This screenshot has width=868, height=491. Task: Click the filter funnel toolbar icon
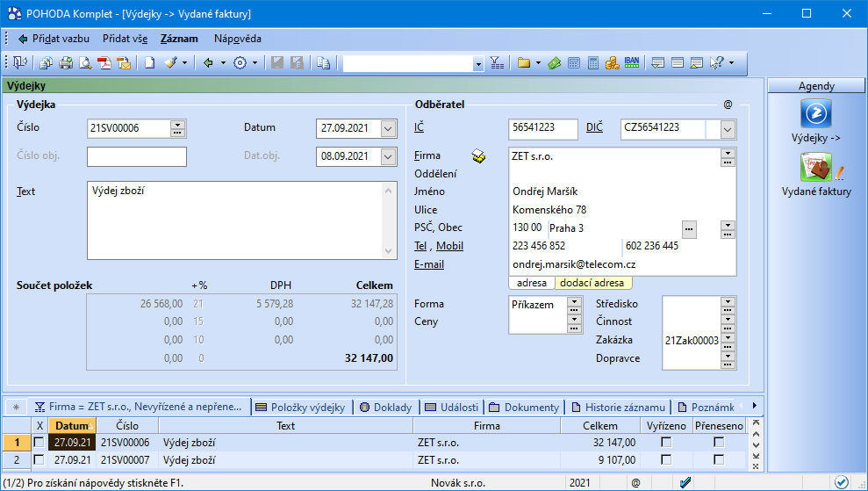click(x=497, y=63)
